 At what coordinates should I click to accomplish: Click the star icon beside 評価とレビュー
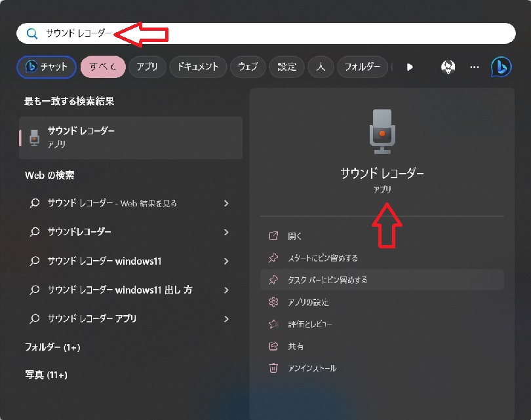click(273, 324)
